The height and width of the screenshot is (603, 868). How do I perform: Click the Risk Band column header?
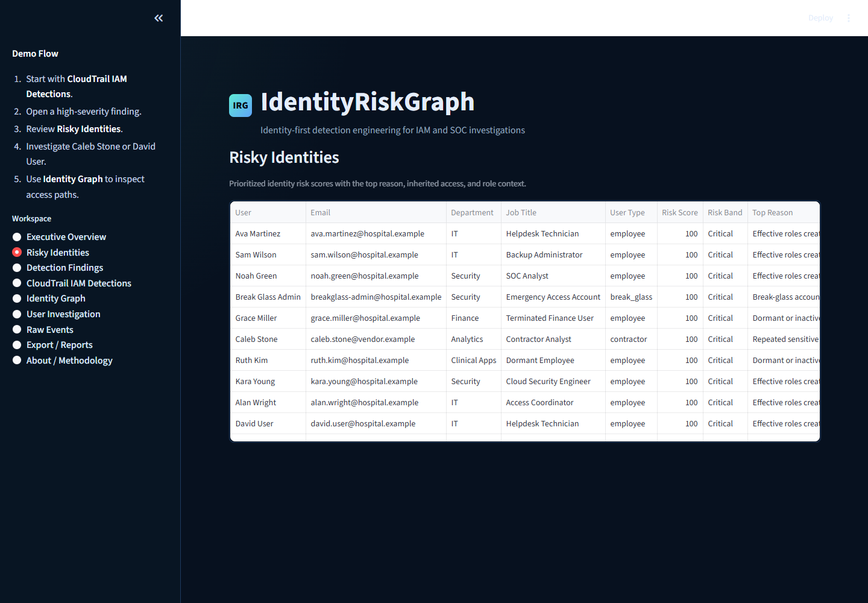(x=725, y=212)
